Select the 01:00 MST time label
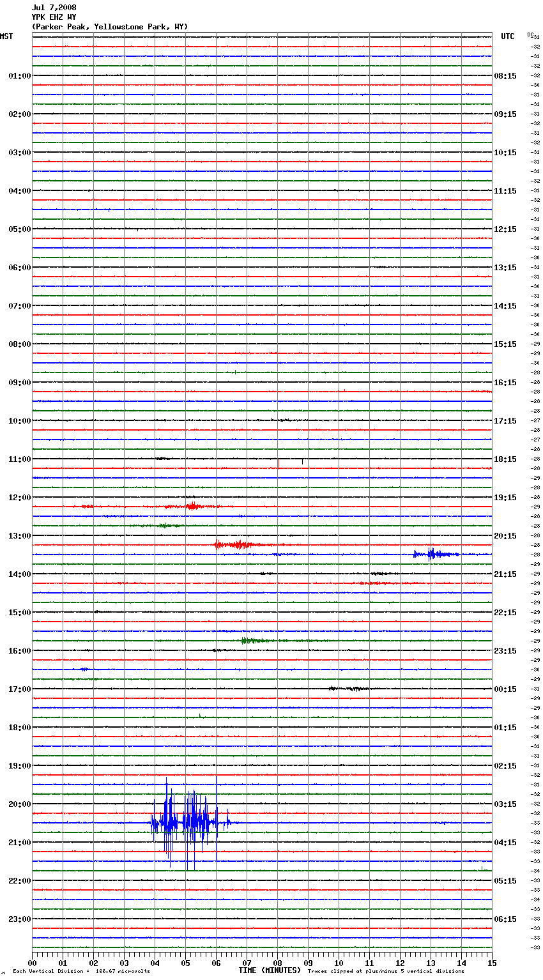Viewport: 543px width, 980px height. [20, 76]
